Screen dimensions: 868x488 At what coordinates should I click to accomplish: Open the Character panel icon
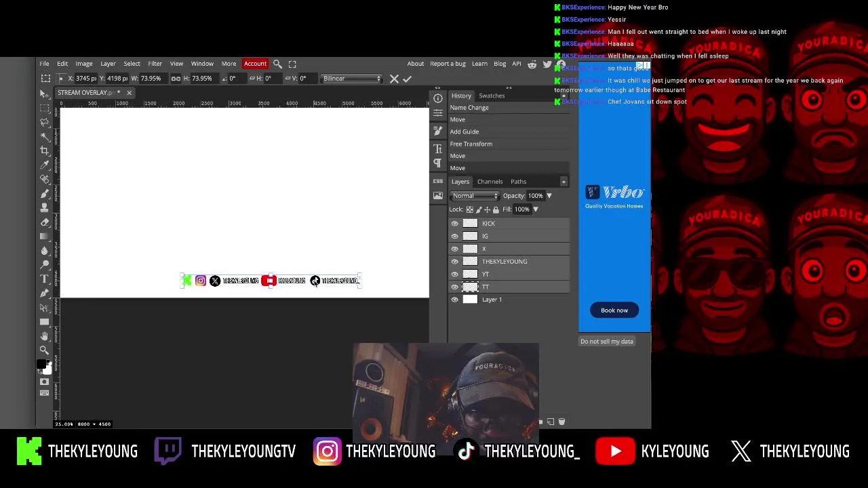(438, 148)
